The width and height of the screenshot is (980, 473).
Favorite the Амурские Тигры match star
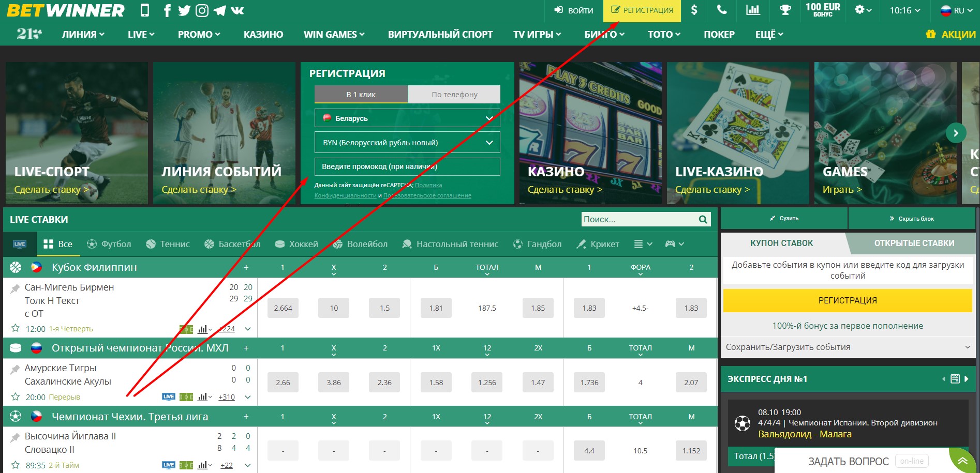16,396
